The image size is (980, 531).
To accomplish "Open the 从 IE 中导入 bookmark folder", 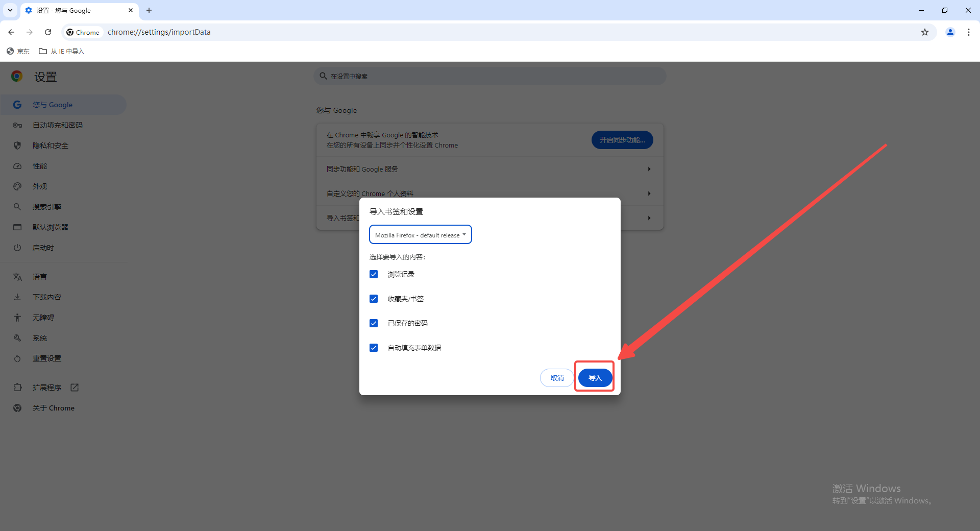I will 62,51.
